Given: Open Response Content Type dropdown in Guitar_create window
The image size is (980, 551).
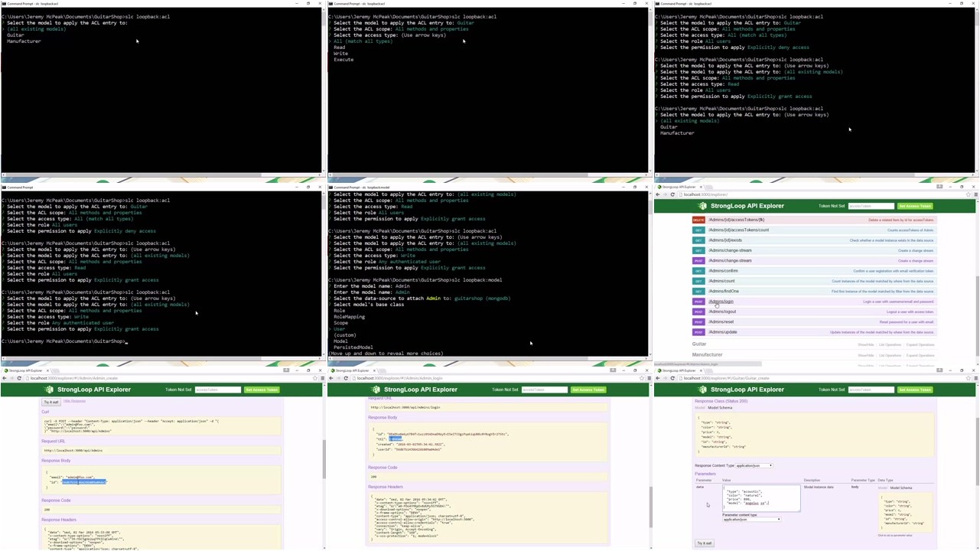Looking at the screenshot, I should point(754,465).
